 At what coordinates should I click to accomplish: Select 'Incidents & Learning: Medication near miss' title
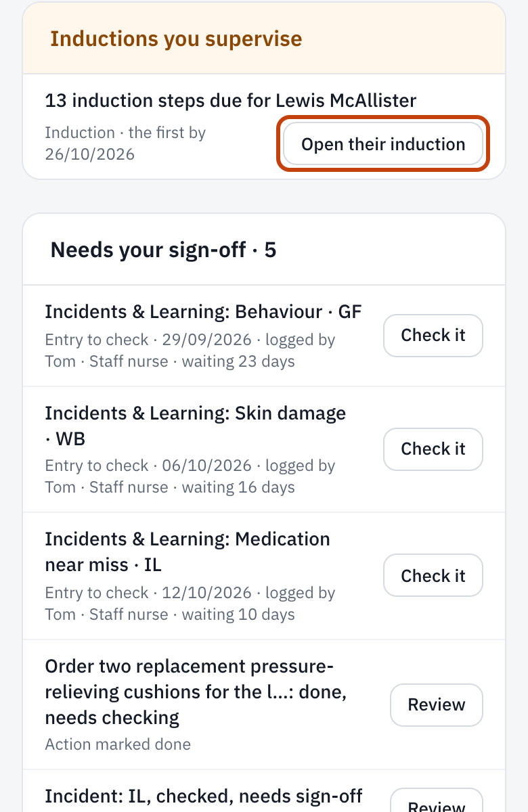click(x=188, y=551)
